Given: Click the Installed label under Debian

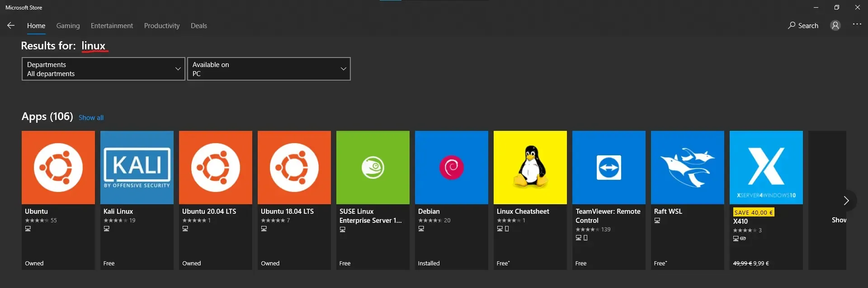Looking at the screenshot, I should pyautogui.click(x=429, y=263).
